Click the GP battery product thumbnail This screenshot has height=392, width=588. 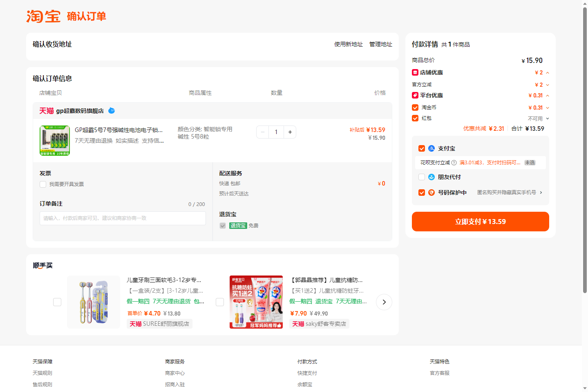pos(55,141)
